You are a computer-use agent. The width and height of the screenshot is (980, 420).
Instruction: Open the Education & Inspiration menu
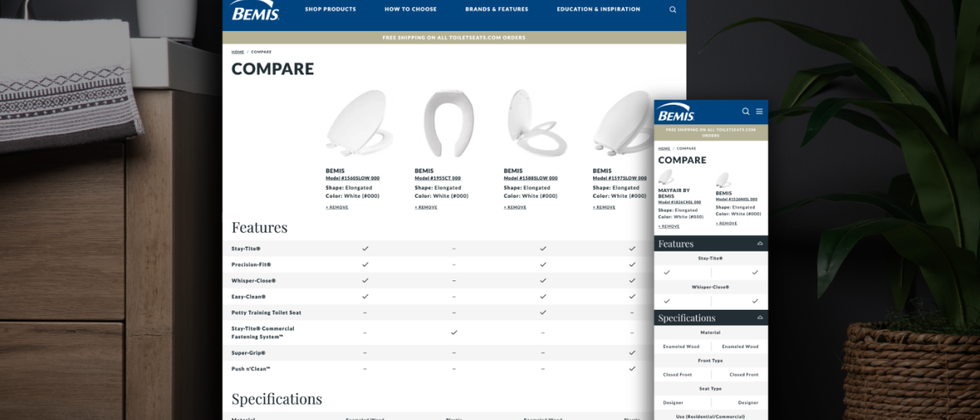[x=599, y=10]
